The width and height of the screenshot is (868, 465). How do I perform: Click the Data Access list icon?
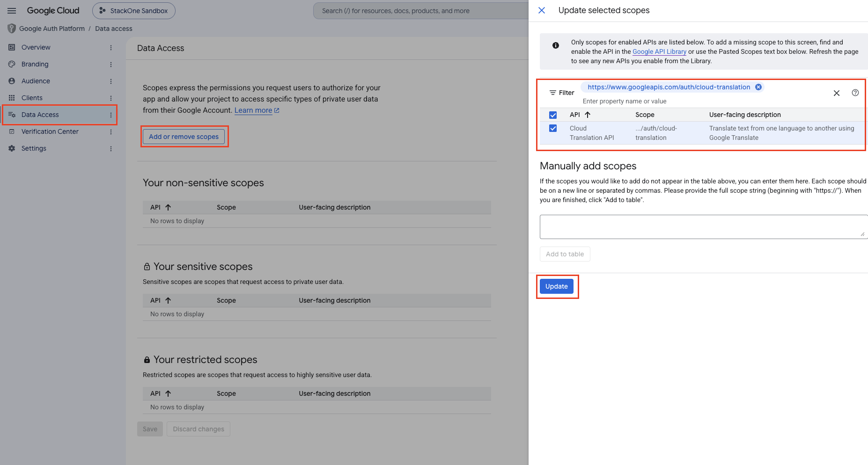pos(12,115)
